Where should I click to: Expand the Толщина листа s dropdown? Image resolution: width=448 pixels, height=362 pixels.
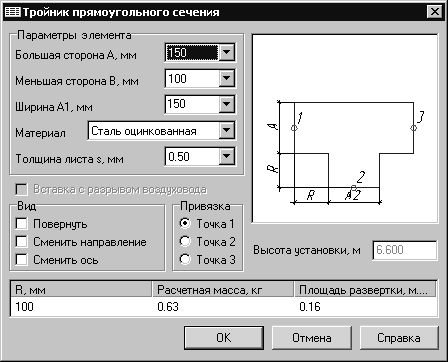[x=226, y=156]
